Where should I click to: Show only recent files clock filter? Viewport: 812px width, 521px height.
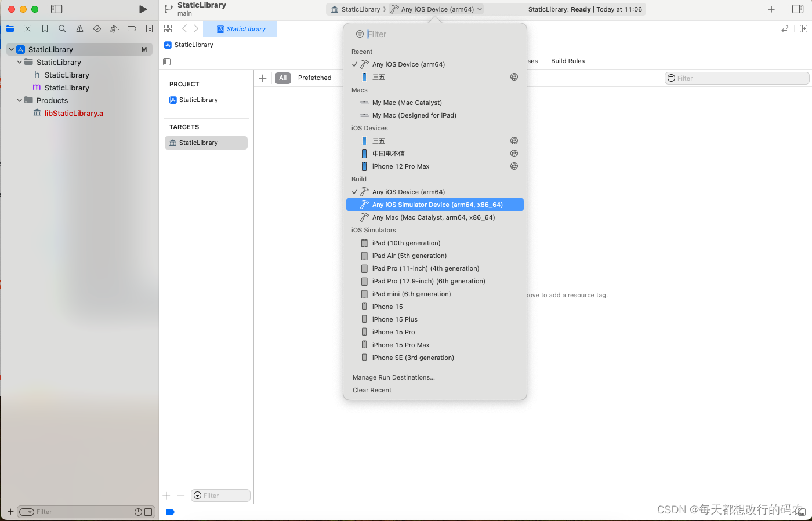point(138,512)
